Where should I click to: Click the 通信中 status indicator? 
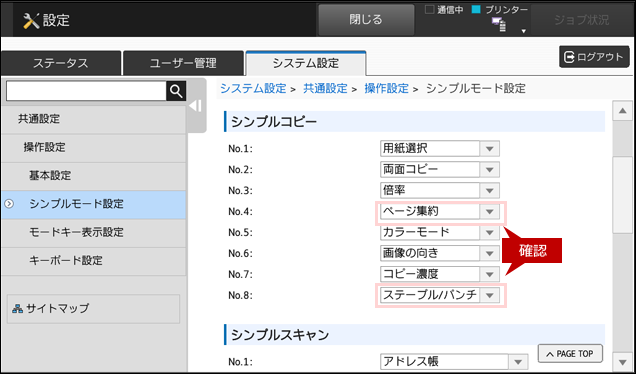(x=444, y=10)
